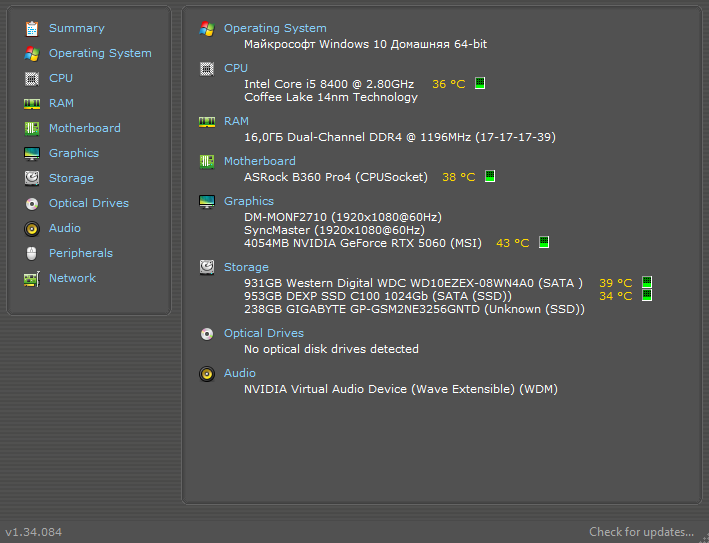Switch to the Peripherals section
The width and height of the screenshot is (709, 543).
[x=81, y=253]
